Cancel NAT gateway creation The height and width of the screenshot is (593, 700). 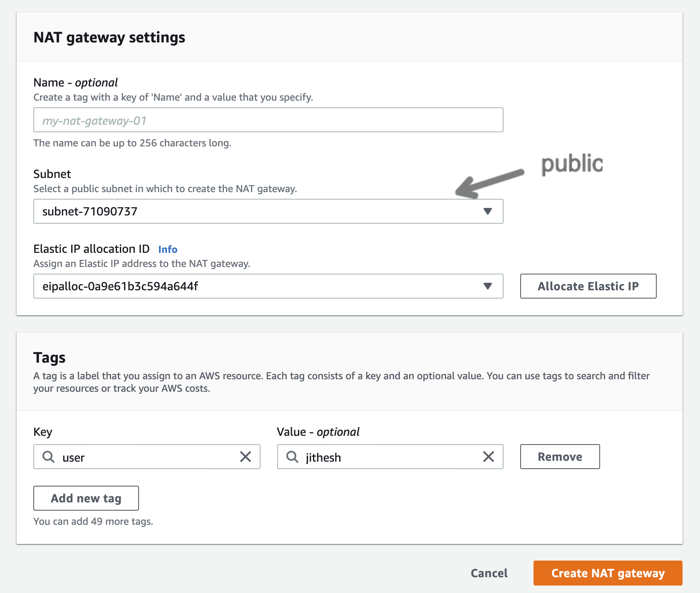click(489, 573)
